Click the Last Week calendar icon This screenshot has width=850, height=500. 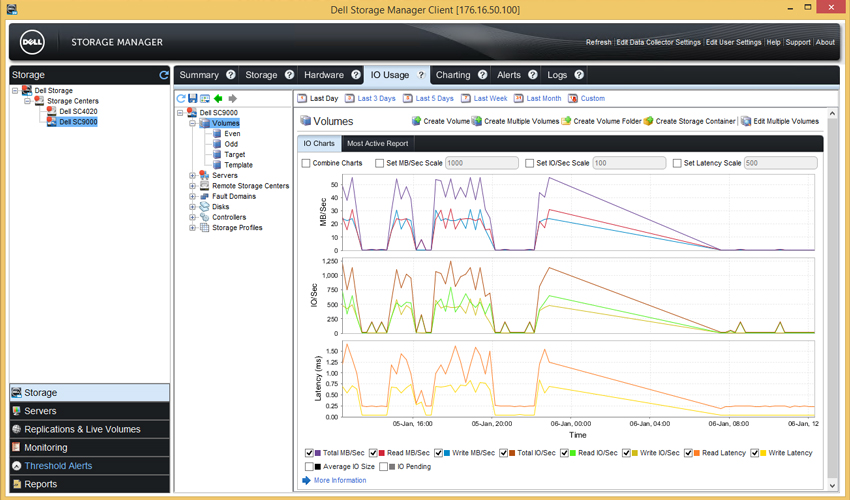tap(466, 98)
